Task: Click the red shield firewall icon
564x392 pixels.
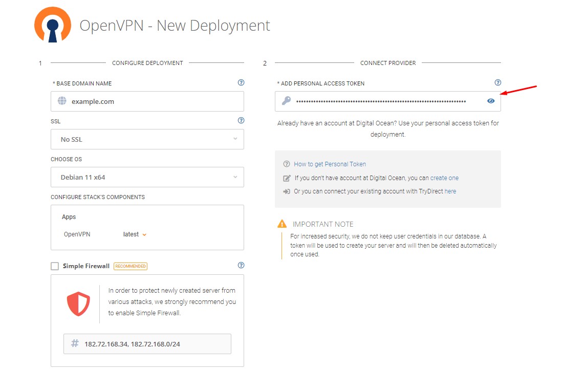Action: coord(78,304)
